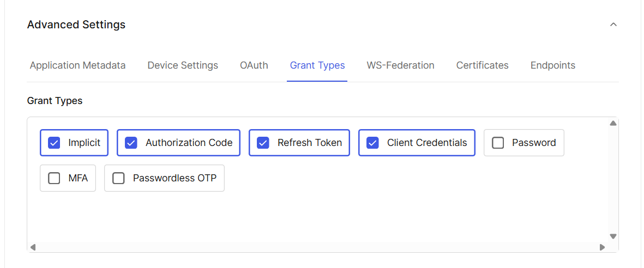Switch to the Endpoints tab

pos(552,65)
